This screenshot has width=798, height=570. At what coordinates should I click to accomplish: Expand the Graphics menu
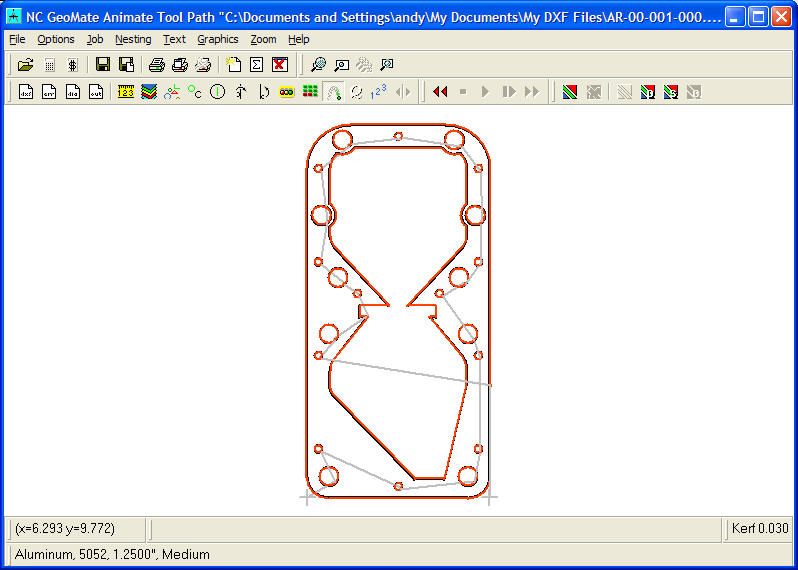[x=217, y=39]
